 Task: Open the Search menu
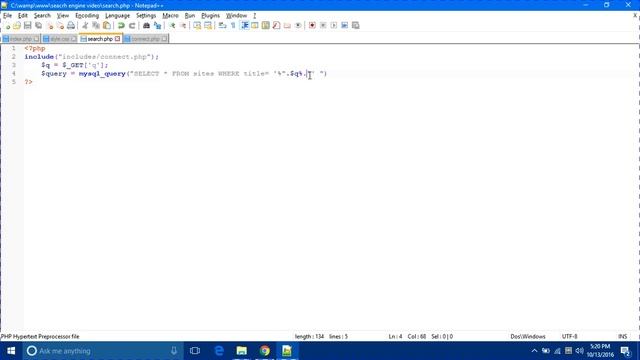42,16
